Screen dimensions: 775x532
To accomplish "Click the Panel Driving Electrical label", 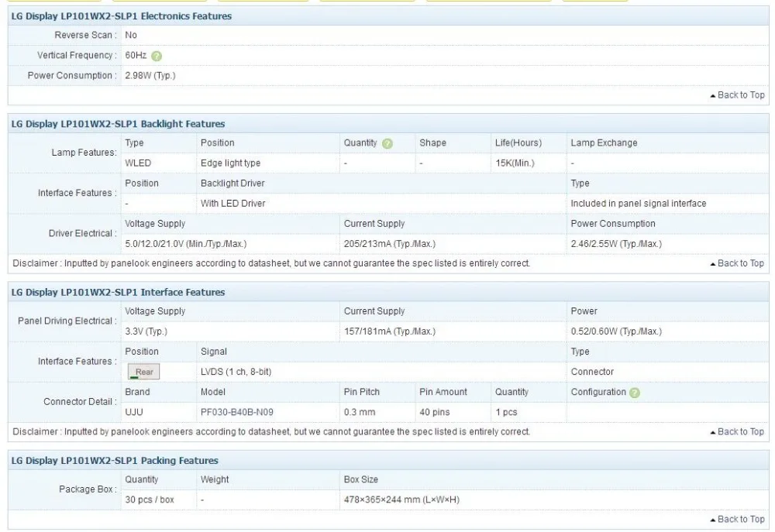I will click(67, 321).
